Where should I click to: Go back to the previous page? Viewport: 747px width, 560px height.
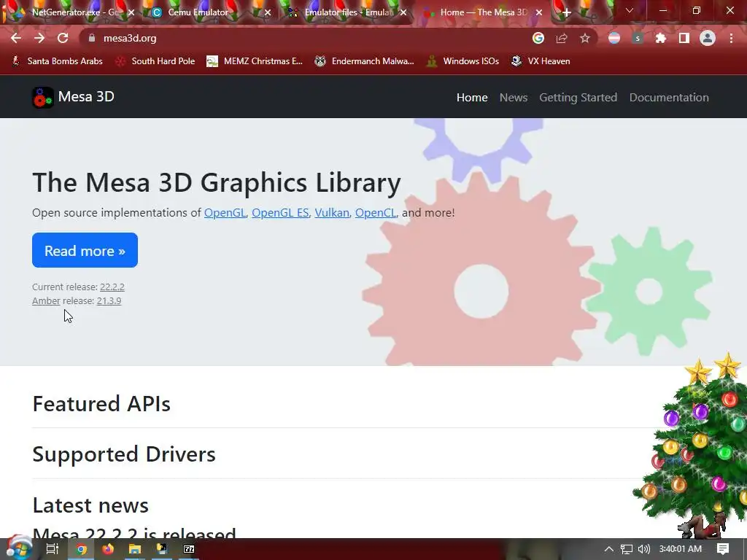tap(16, 38)
